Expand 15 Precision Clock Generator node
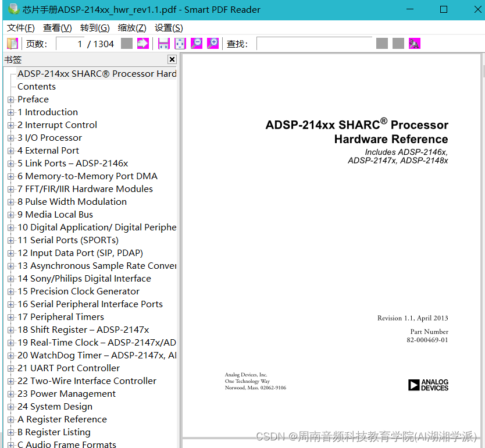The height and width of the screenshot is (448, 485). pos(11,291)
